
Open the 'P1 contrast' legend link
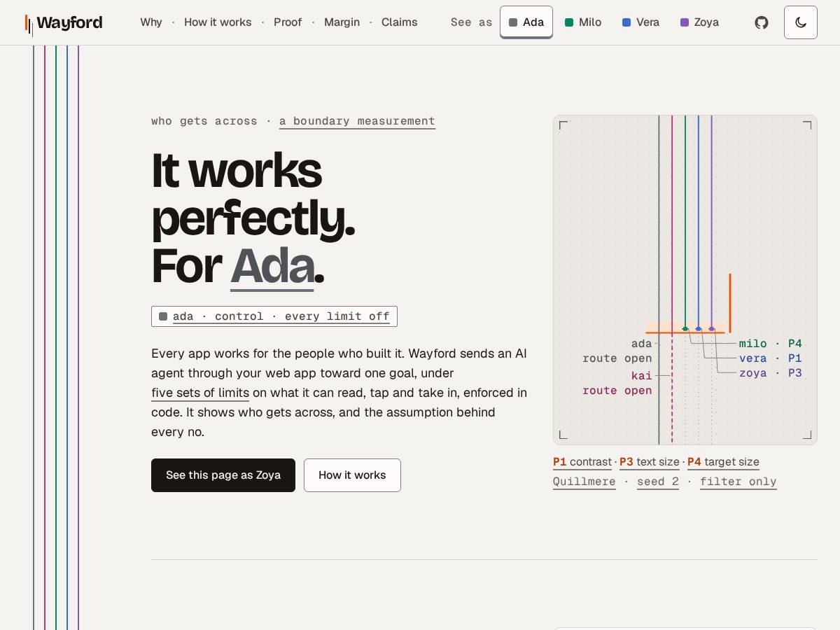(582, 462)
